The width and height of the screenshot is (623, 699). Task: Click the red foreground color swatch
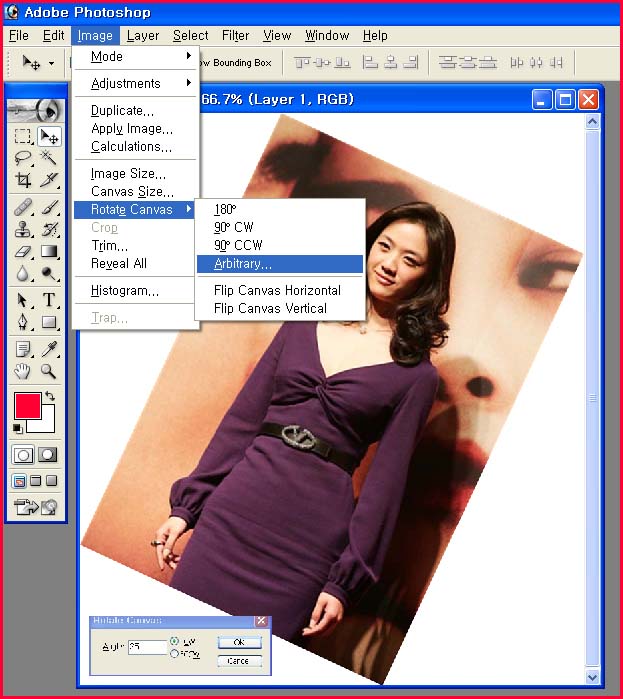tap(27, 406)
